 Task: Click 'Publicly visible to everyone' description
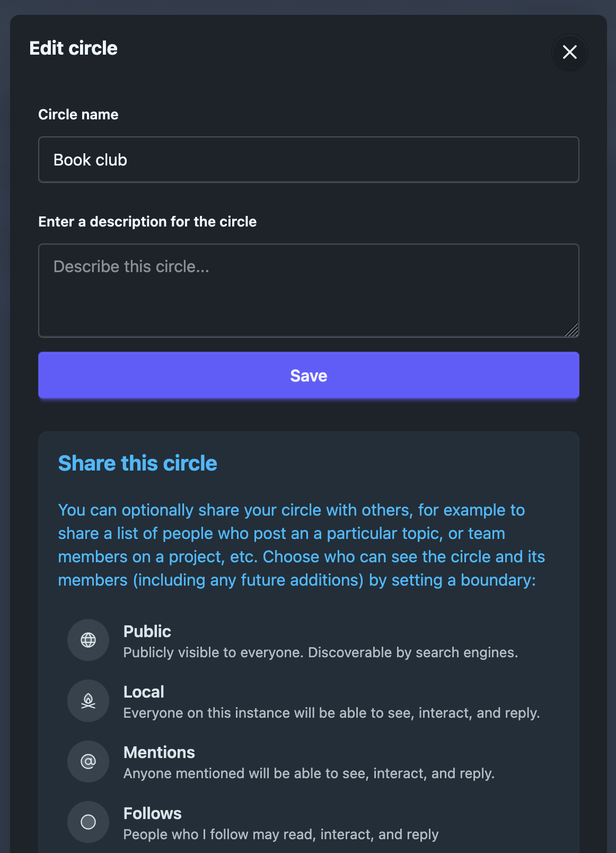(320, 652)
